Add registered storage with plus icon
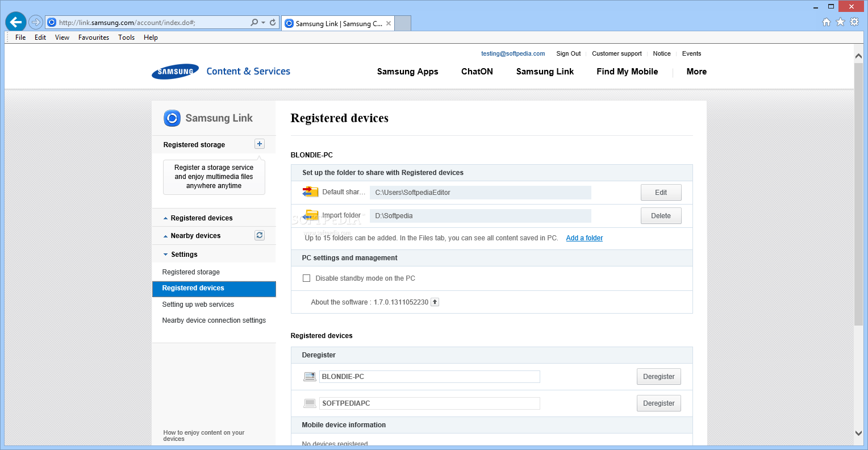Image resolution: width=868 pixels, height=450 pixels. pos(260,144)
